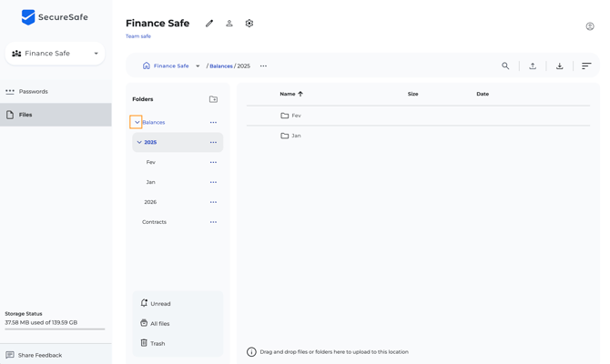Open safe members via person icon
This screenshot has height=364, width=610.
229,24
